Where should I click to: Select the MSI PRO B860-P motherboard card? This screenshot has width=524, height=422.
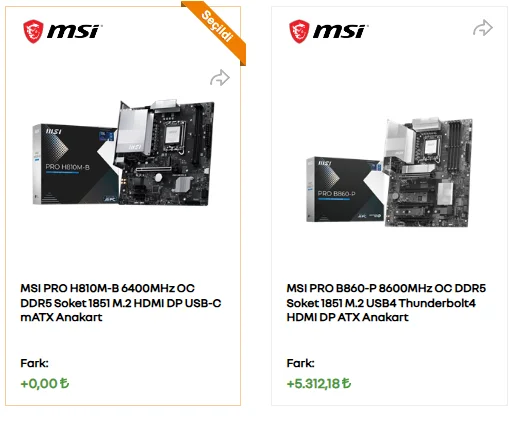point(389,206)
